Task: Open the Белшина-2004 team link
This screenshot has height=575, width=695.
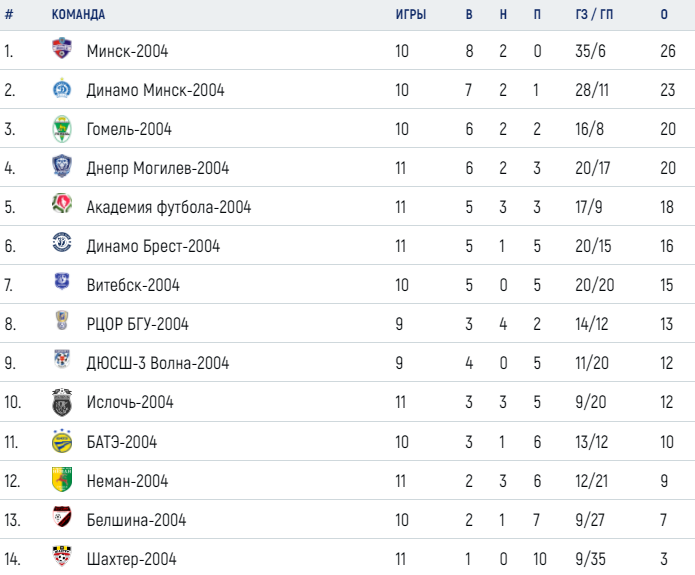Action: (136, 520)
